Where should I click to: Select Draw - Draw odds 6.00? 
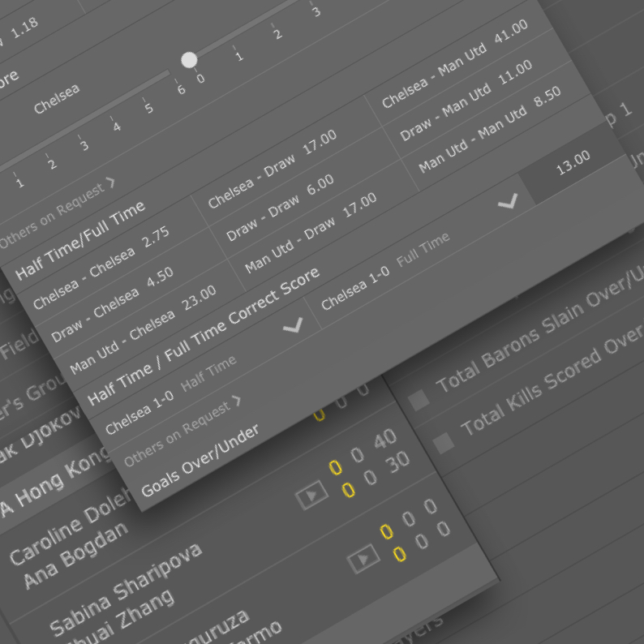[281, 210]
